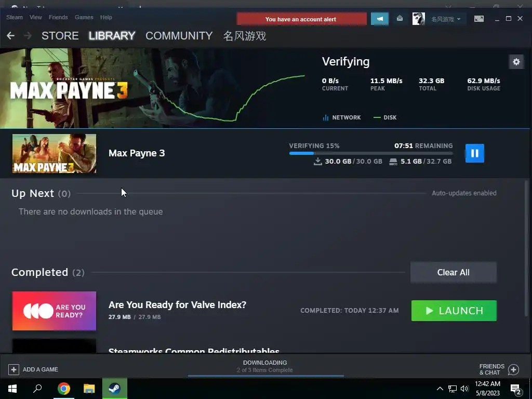Click the Max Payne 3 title

tap(137, 153)
